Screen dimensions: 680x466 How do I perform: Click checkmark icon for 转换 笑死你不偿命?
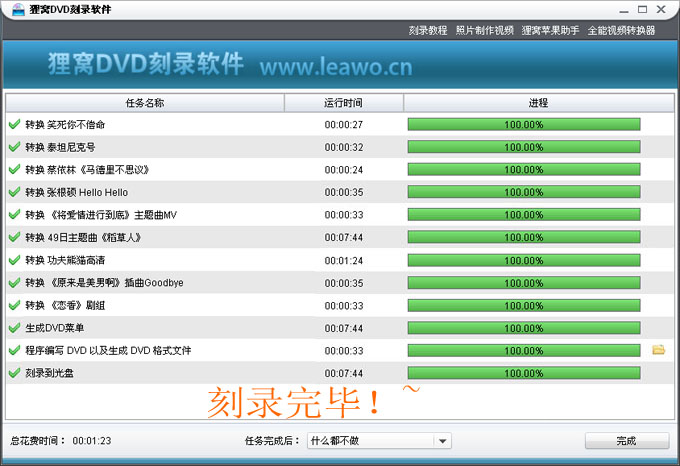pyautogui.click(x=14, y=124)
